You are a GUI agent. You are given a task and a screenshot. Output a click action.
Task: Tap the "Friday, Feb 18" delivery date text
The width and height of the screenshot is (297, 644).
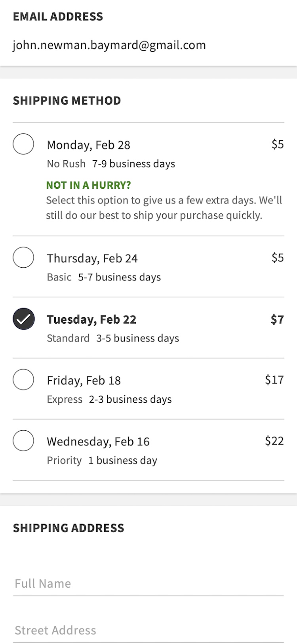pyautogui.click(x=84, y=380)
